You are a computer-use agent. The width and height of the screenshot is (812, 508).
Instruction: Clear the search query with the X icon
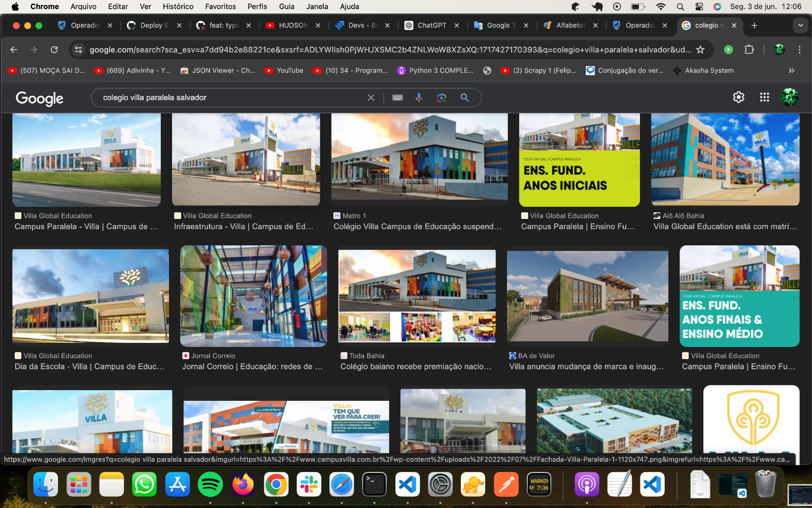(x=371, y=98)
